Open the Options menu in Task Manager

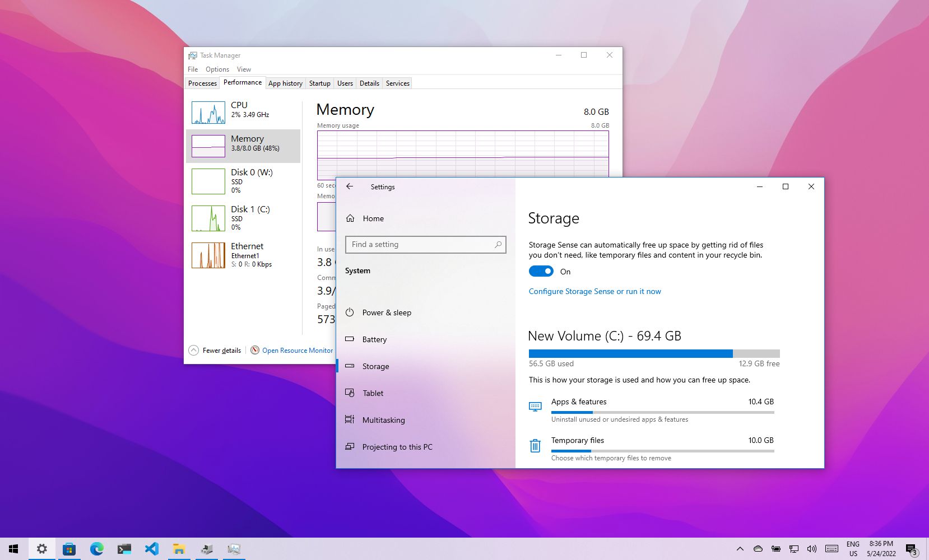(x=217, y=69)
